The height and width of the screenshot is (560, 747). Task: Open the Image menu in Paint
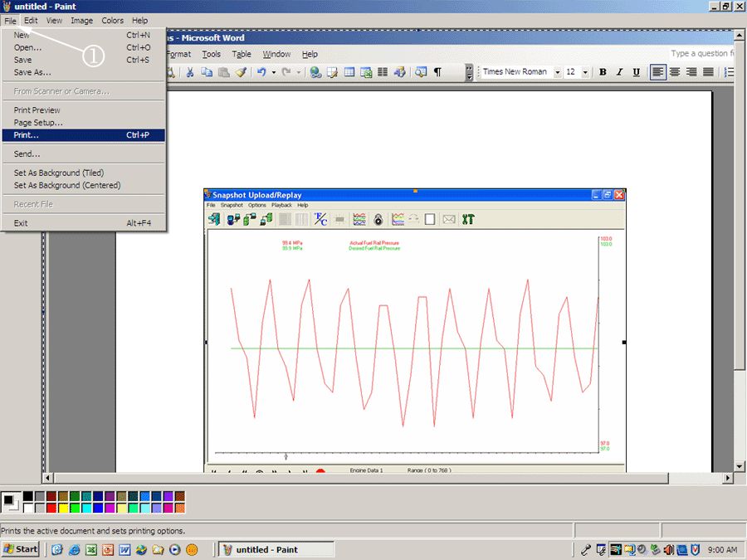pyautogui.click(x=81, y=20)
